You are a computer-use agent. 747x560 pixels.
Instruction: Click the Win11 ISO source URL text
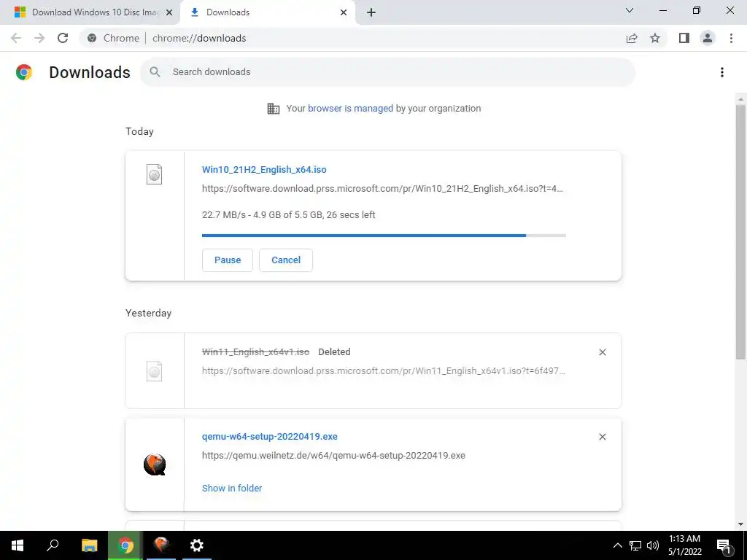click(x=384, y=371)
